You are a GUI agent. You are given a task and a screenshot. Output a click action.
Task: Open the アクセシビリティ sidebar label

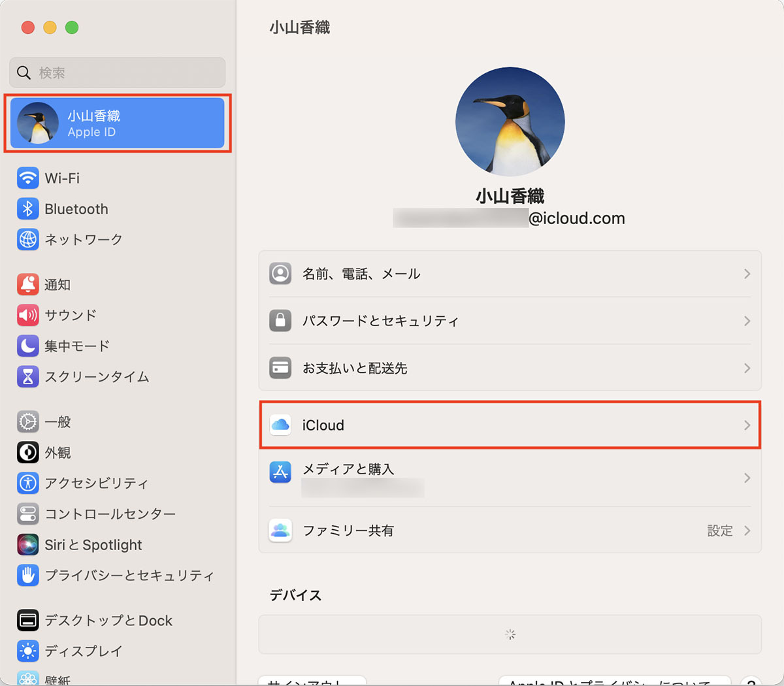97,483
